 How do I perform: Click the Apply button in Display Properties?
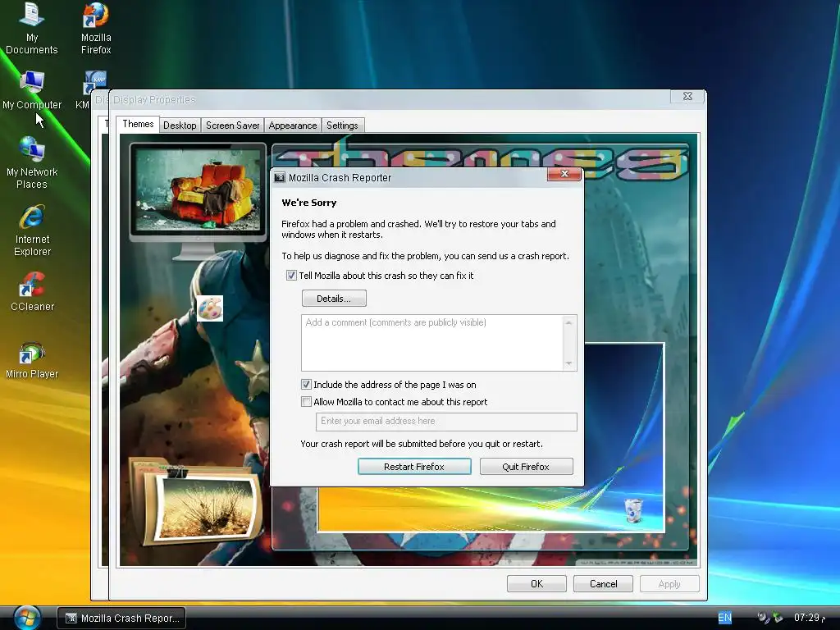coord(669,584)
